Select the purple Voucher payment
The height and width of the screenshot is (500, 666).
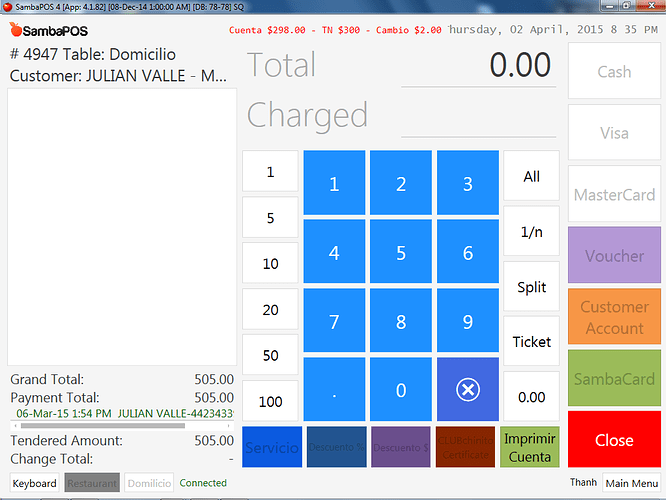pyautogui.click(x=614, y=256)
